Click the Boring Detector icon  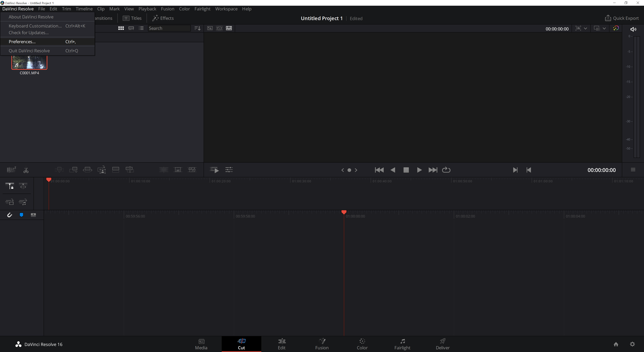tap(11, 170)
